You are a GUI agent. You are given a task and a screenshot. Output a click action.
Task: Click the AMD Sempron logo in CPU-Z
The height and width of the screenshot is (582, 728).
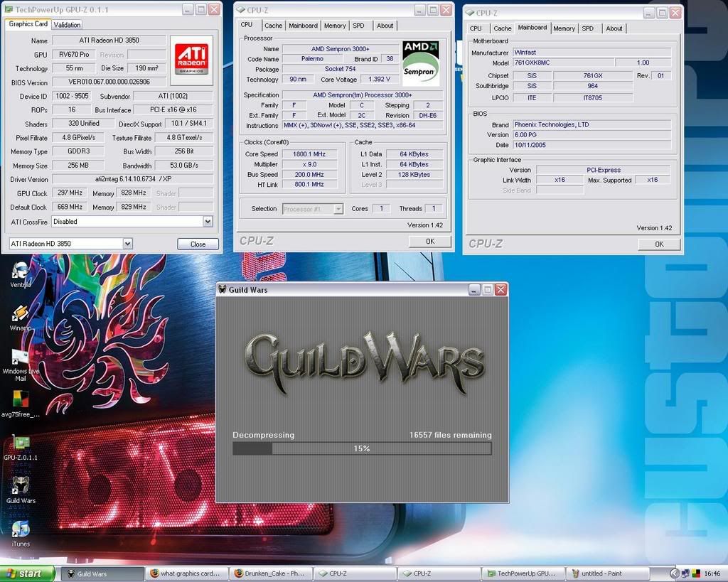click(x=420, y=63)
